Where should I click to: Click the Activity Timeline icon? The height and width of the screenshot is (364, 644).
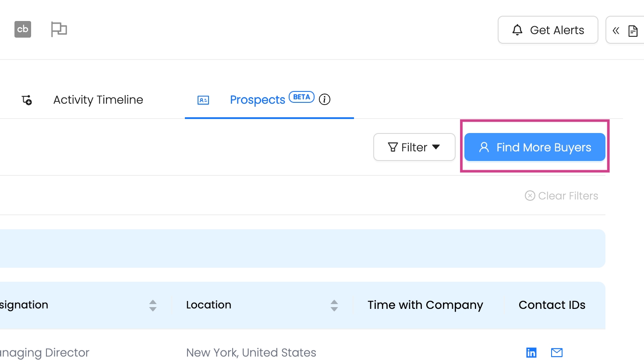(x=27, y=100)
